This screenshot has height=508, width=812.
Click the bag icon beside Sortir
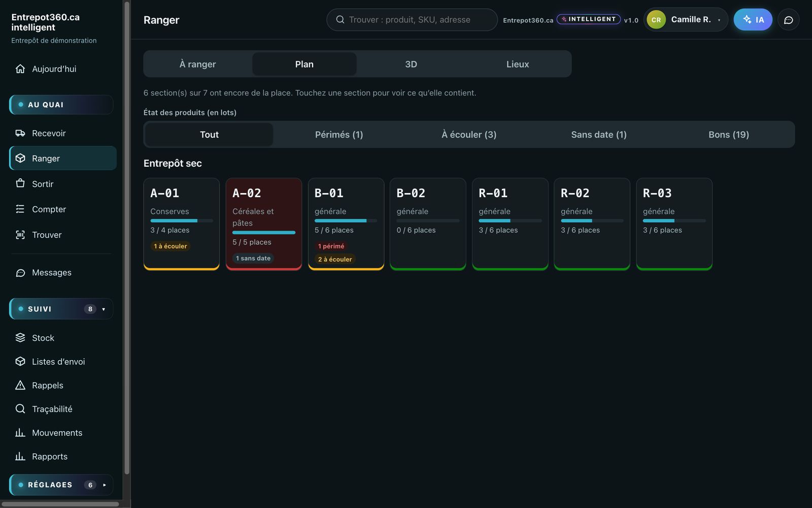[x=20, y=183]
